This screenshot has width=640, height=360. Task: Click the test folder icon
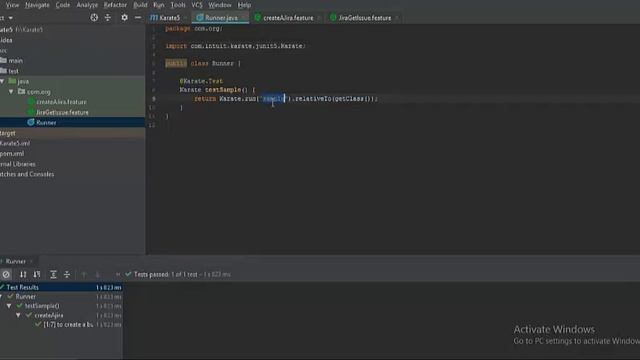pyautogui.click(x=3, y=71)
